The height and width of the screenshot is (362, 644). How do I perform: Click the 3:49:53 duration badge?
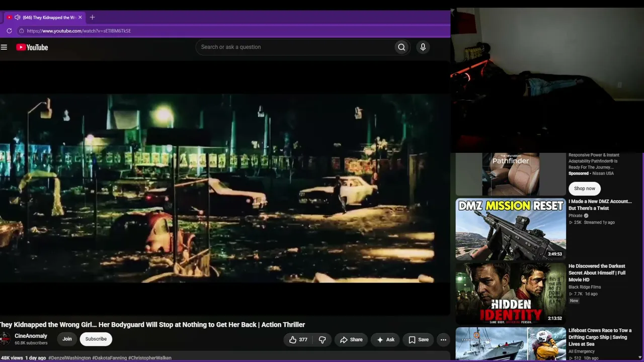click(x=555, y=254)
